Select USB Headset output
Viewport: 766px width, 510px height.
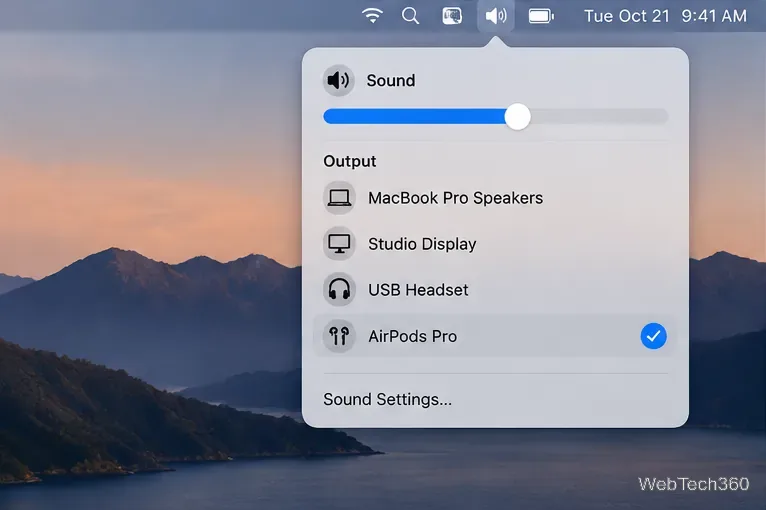pyautogui.click(x=495, y=290)
